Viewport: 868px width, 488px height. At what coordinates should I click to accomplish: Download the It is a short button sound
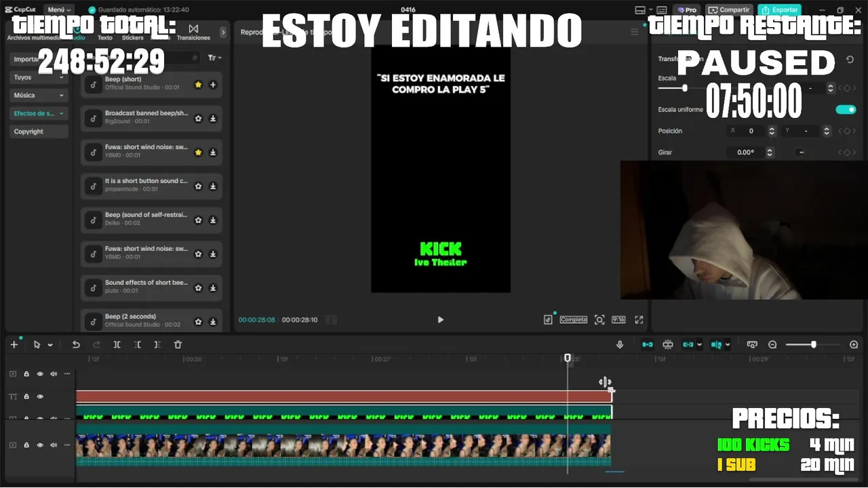pos(213,186)
